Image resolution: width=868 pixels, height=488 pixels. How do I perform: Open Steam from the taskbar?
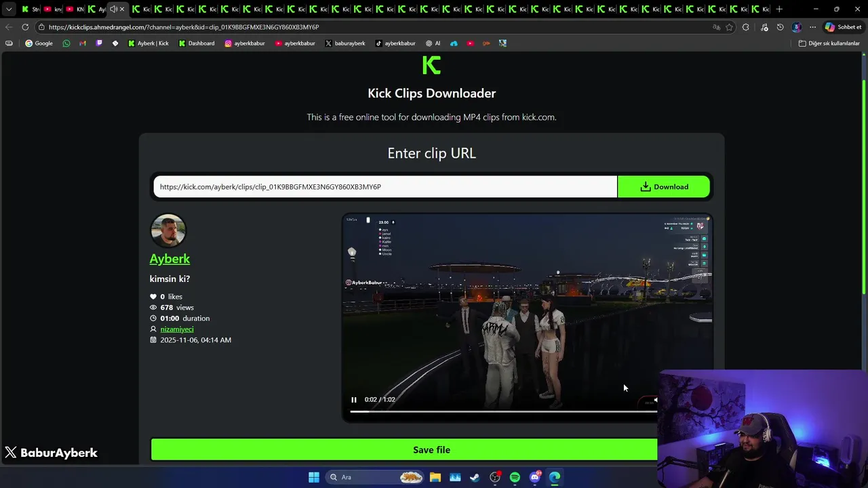coord(475,477)
